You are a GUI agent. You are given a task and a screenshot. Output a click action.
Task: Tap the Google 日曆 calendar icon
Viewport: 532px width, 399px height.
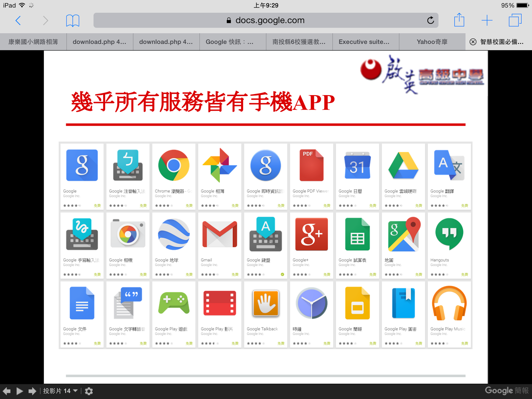(x=357, y=165)
